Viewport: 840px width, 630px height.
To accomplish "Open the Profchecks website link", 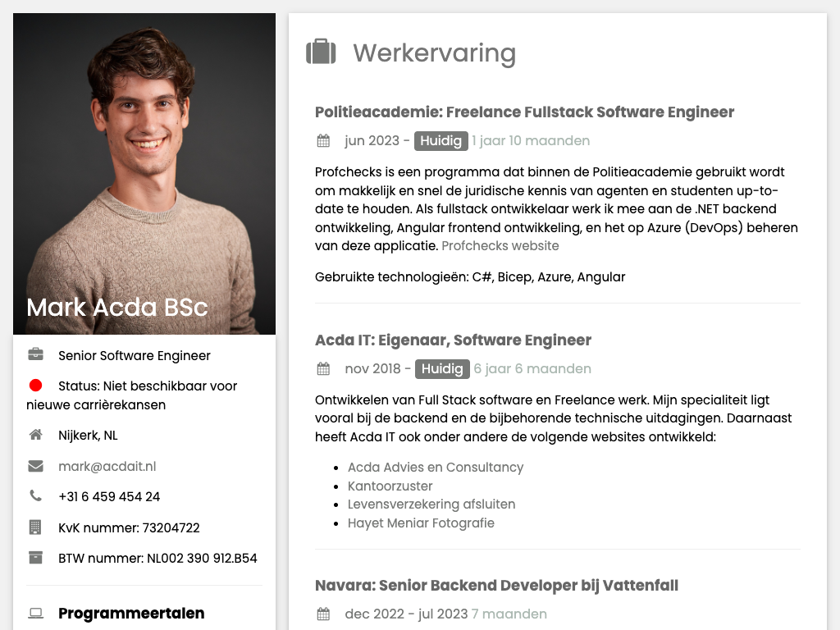I will click(x=500, y=246).
